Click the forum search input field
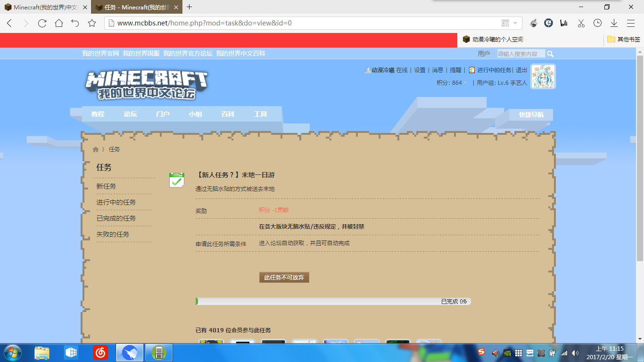Image resolution: width=644 pixels, height=362 pixels. (520, 54)
